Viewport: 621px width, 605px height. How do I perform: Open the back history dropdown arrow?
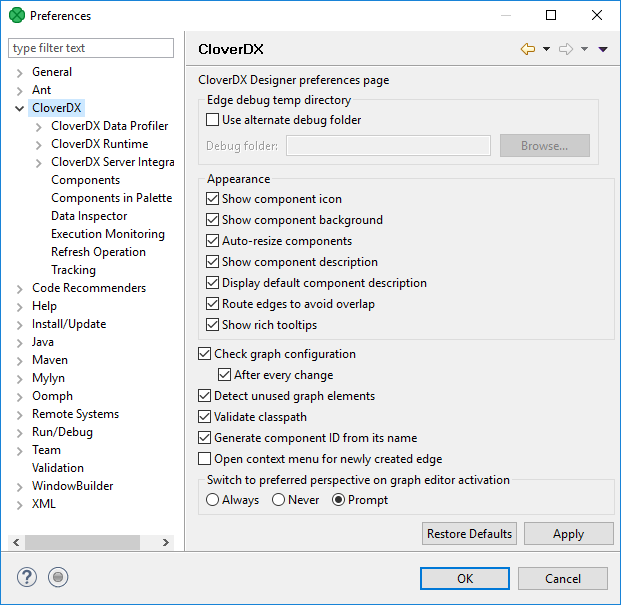coord(546,49)
